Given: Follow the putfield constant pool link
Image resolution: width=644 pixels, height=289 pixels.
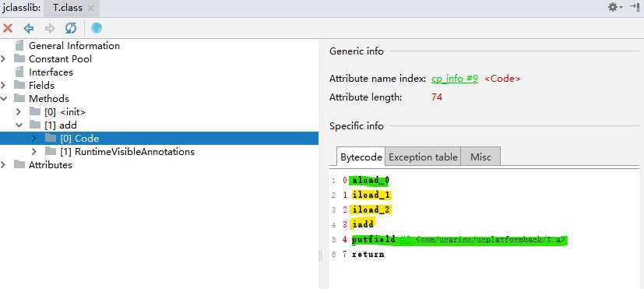Looking at the screenshot, I should (x=406, y=240).
